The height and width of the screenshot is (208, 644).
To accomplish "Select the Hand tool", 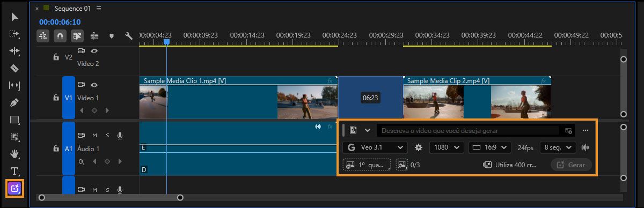I will [14, 154].
